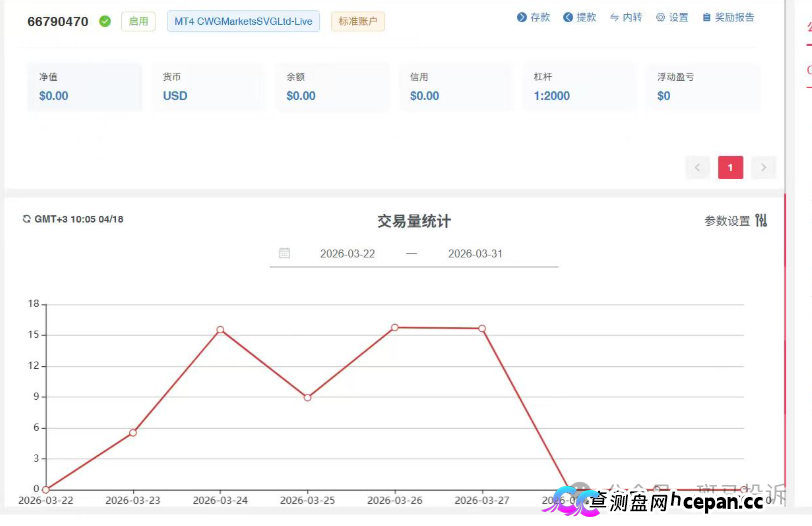
Task: Open the 奖励报告 rewards report
Action: point(728,17)
